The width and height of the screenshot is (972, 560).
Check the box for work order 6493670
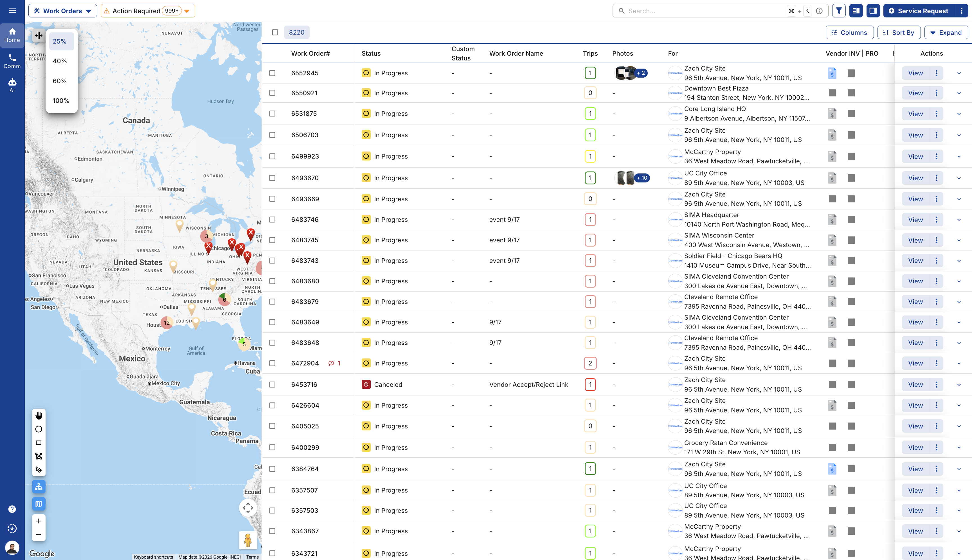[272, 178]
